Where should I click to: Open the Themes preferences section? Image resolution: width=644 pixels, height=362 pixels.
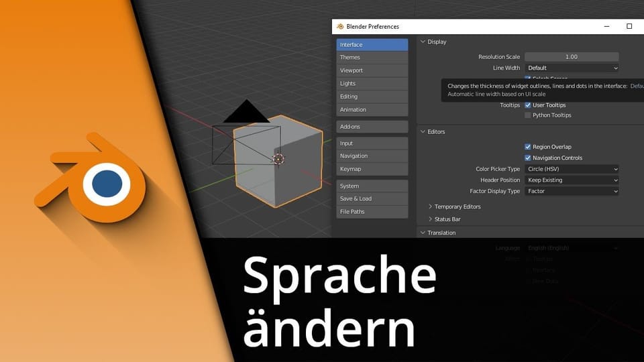coord(372,58)
